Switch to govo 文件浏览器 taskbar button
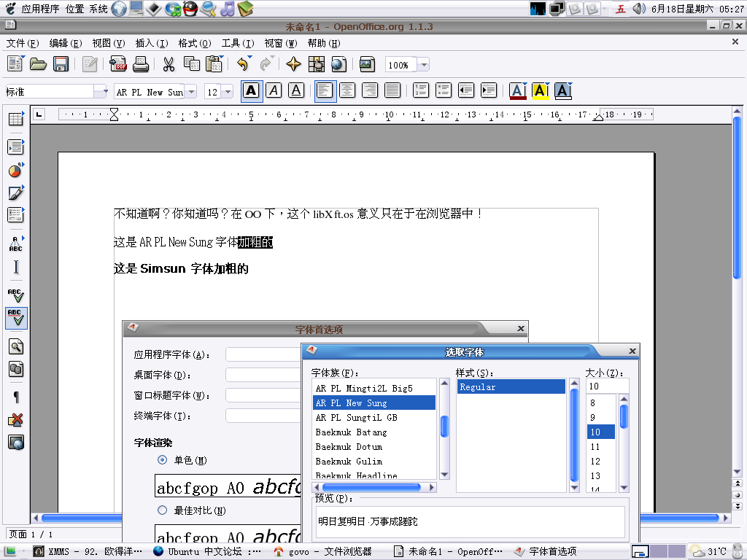Screen dimensions: 747x560 323,551
